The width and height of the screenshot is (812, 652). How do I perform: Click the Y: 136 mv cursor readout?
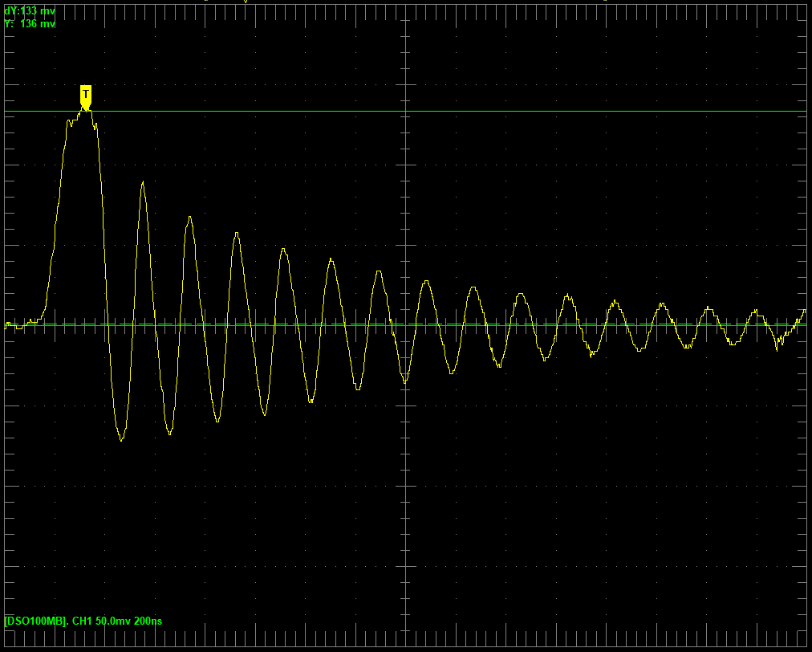(x=30, y=24)
